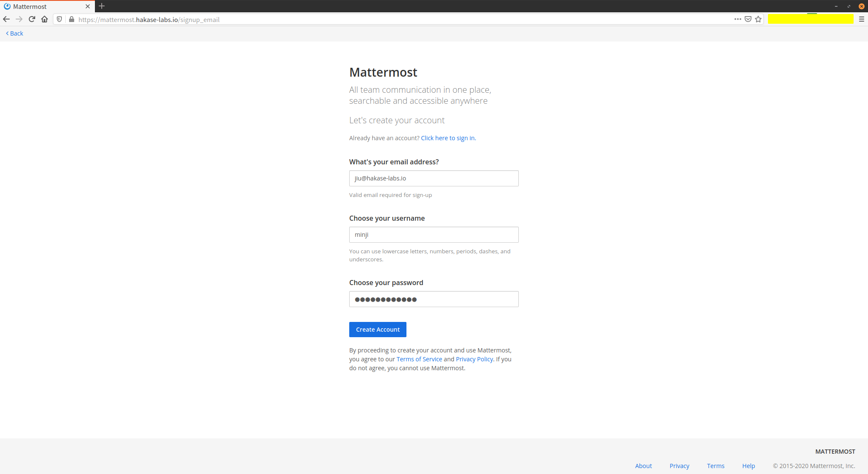This screenshot has width=868, height=474.
Task: Open a new tab with plus icon
Action: (102, 6)
